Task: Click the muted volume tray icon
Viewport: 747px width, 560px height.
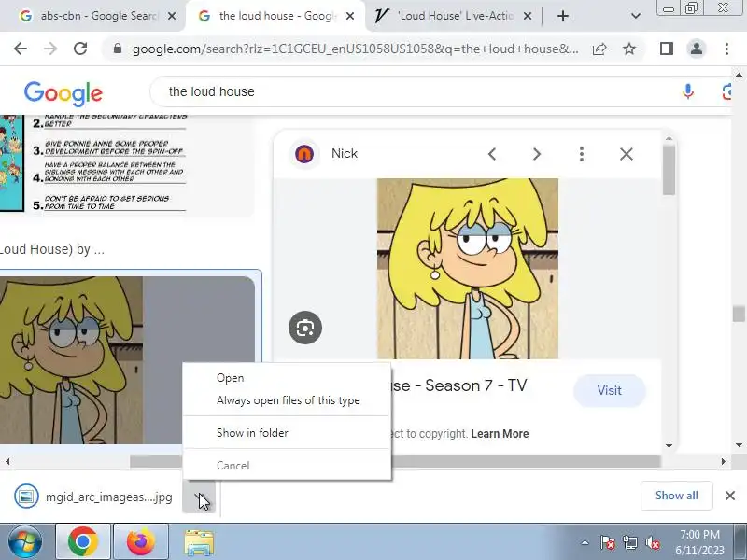Action: 652,542
